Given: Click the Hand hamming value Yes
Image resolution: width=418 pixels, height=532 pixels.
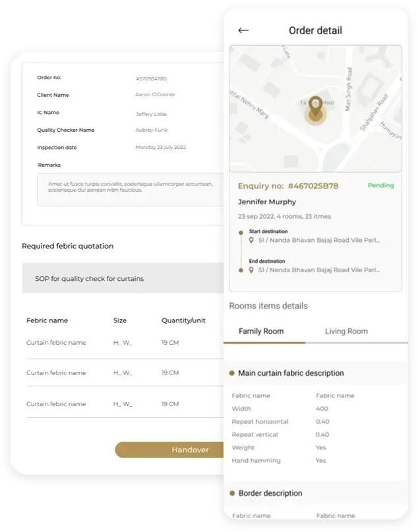Looking at the screenshot, I should 320,460.
